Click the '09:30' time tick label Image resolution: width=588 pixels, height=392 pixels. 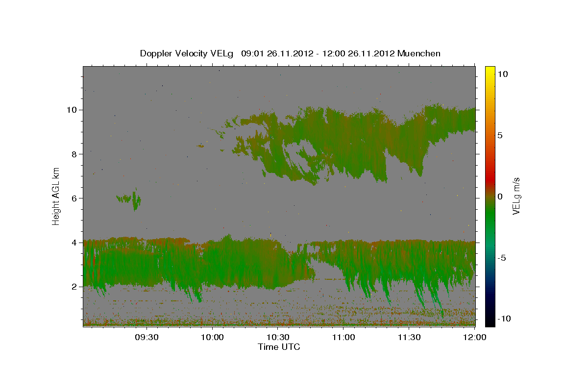(x=147, y=338)
